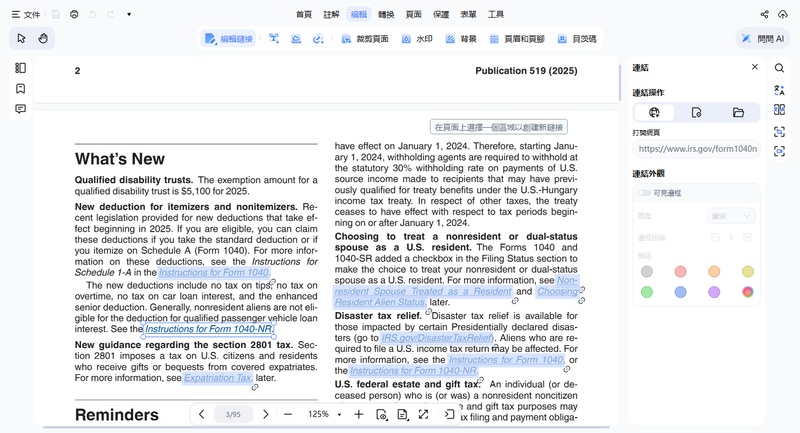Click the URL input field

pyautogui.click(x=696, y=149)
